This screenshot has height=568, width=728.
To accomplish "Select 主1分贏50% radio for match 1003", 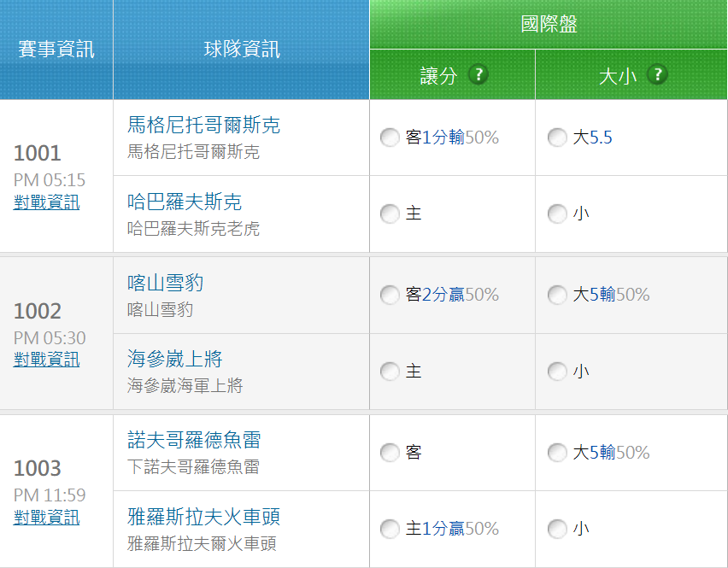I will coord(390,530).
